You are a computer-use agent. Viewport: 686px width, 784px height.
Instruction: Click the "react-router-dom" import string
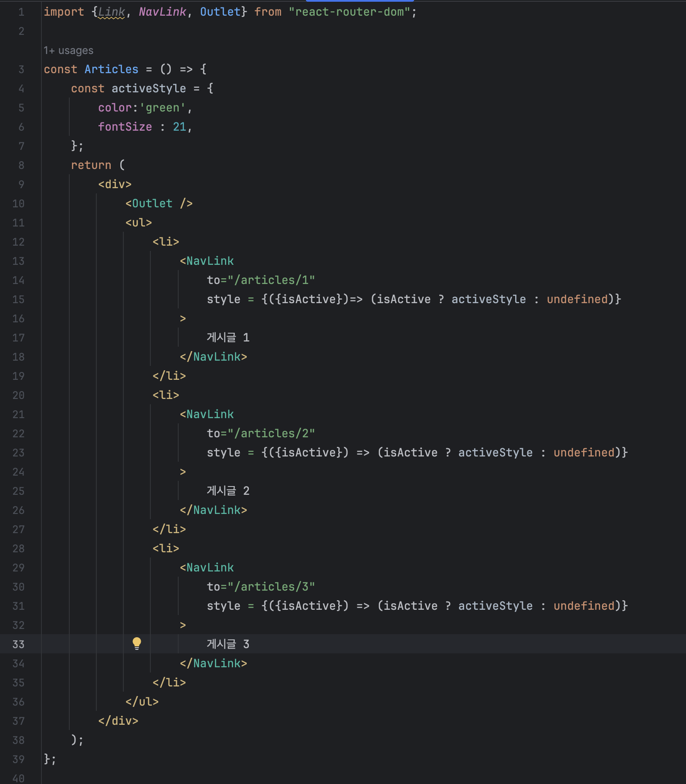[x=350, y=12]
